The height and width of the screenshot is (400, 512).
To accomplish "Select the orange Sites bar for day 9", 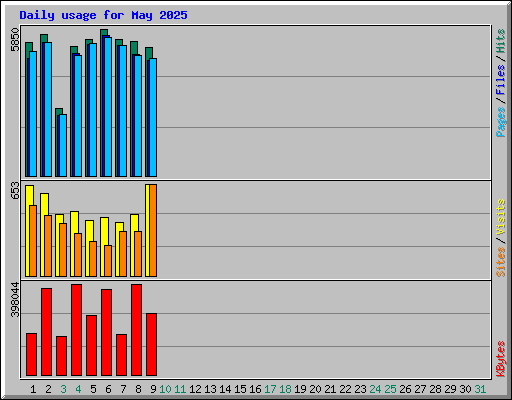I will click(x=153, y=230).
